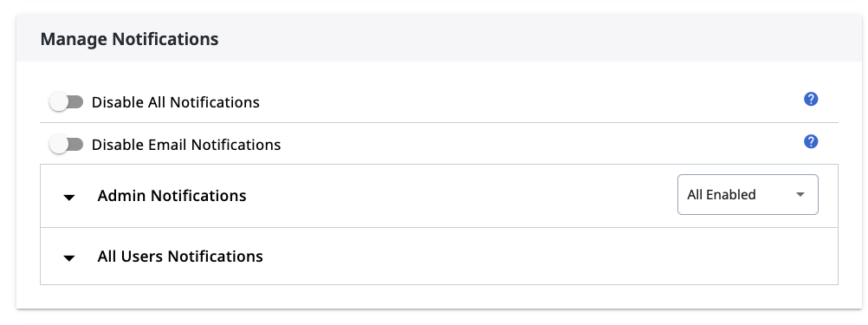Click empty area of All Users Notifications row
Screen dimensions: 868x325
point(548,257)
